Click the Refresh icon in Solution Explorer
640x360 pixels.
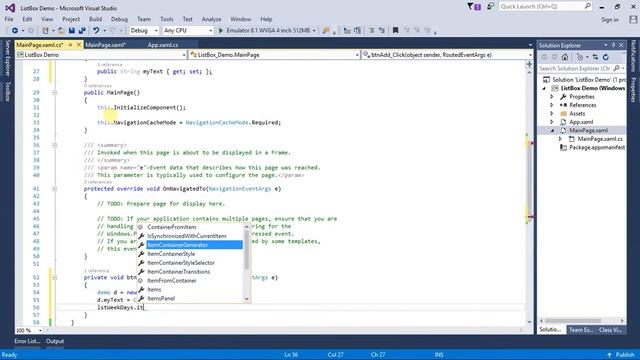(x=606, y=57)
